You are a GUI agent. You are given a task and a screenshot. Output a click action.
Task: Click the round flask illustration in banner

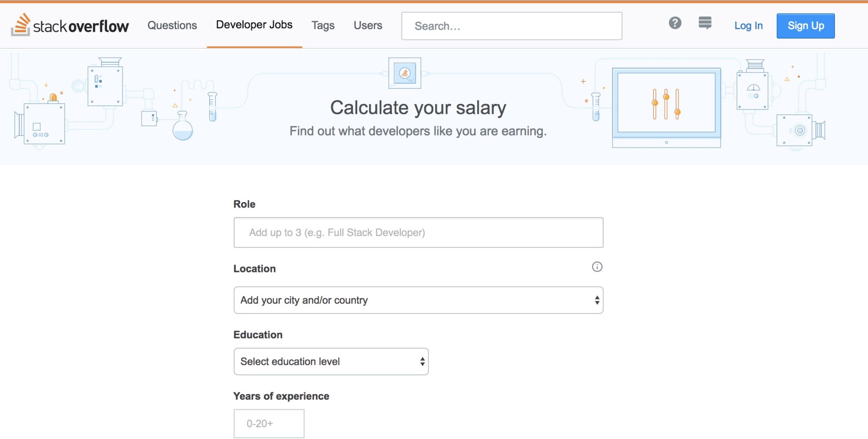[183, 127]
